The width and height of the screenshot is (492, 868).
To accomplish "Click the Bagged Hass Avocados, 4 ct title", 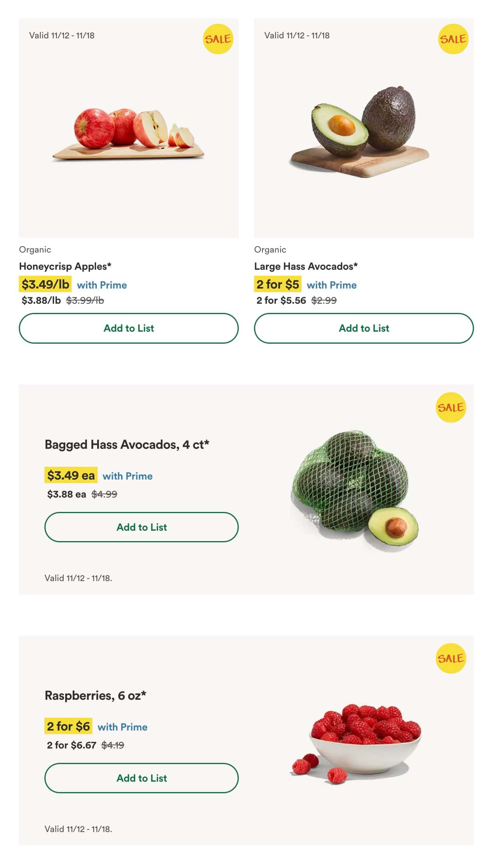I will pyautogui.click(x=127, y=444).
